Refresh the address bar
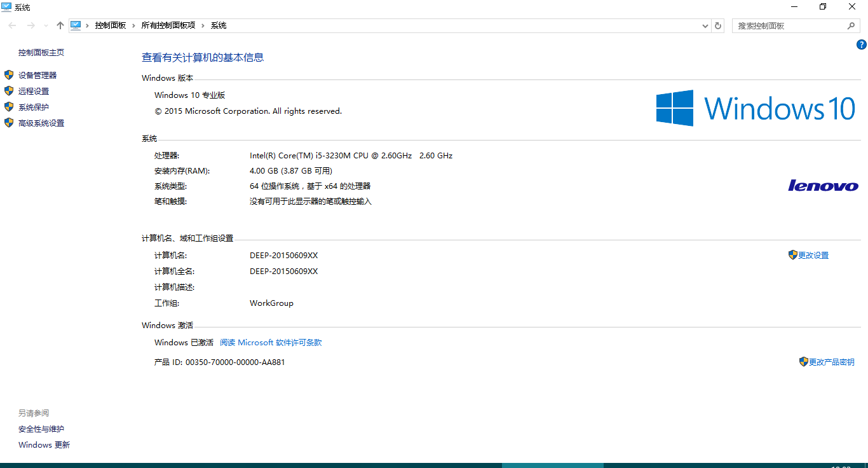 click(718, 25)
